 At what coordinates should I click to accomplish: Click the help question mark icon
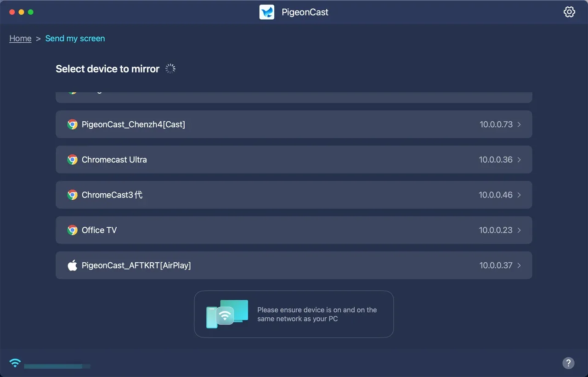coord(568,363)
